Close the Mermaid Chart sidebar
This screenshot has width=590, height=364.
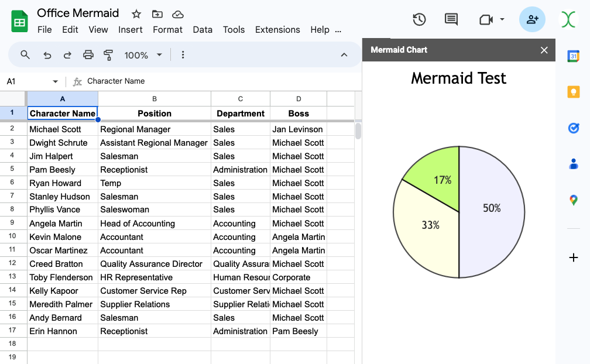pos(544,50)
